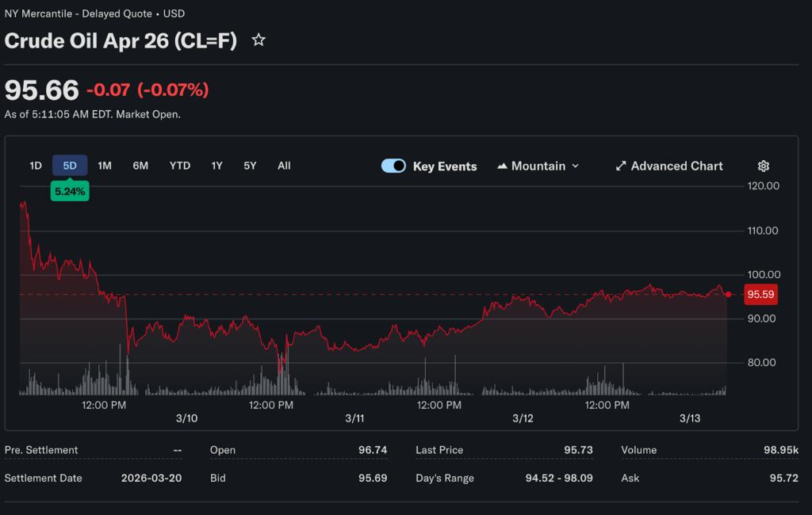Click the star icon to follow CL=F
This screenshot has height=515, width=812.
click(x=259, y=40)
